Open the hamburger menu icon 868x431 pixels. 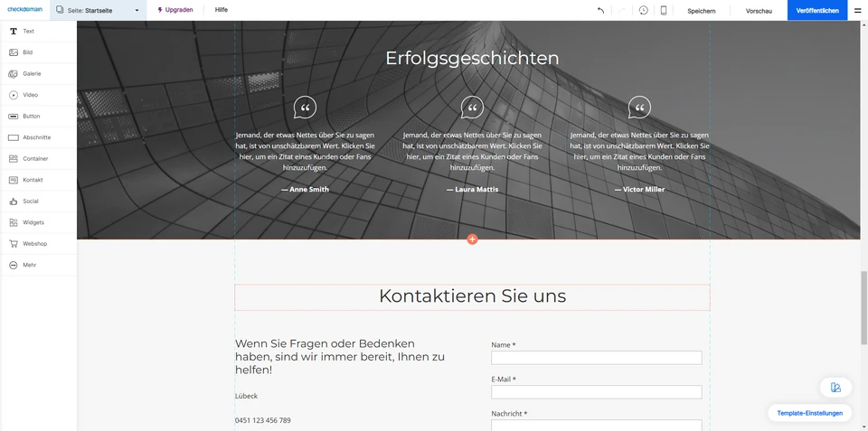click(x=857, y=11)
